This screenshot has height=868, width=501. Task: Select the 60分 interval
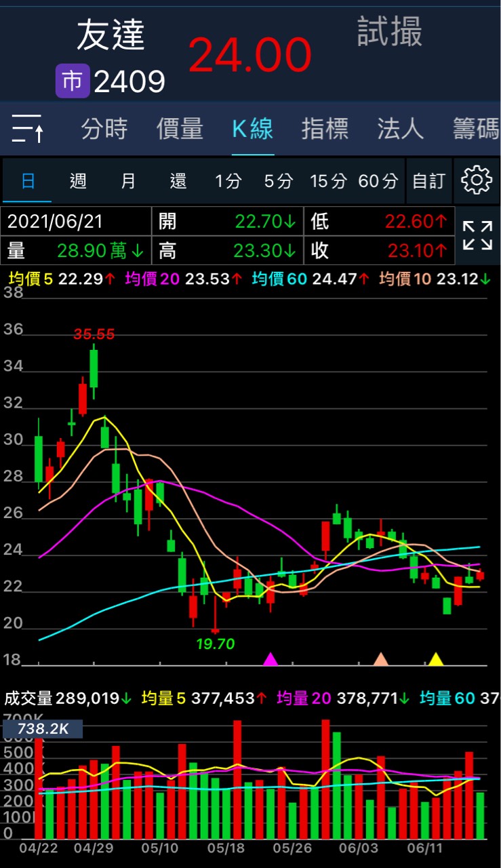(x=378, y=181)
